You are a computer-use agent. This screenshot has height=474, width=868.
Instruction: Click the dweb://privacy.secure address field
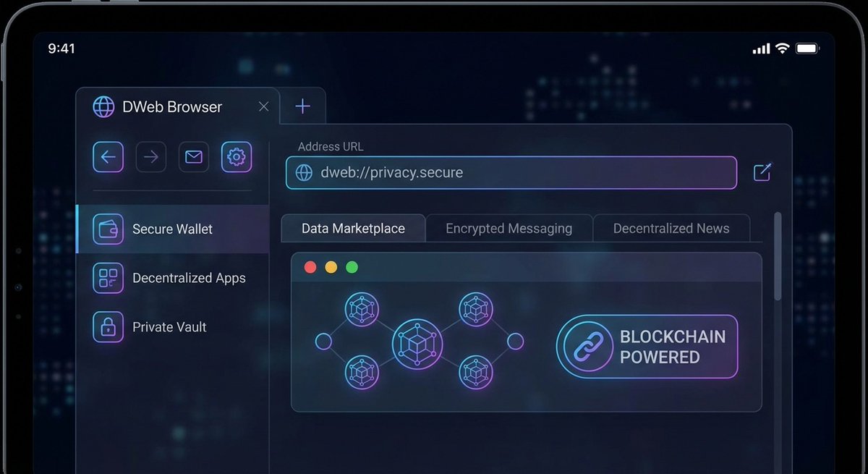click(511, 173)
